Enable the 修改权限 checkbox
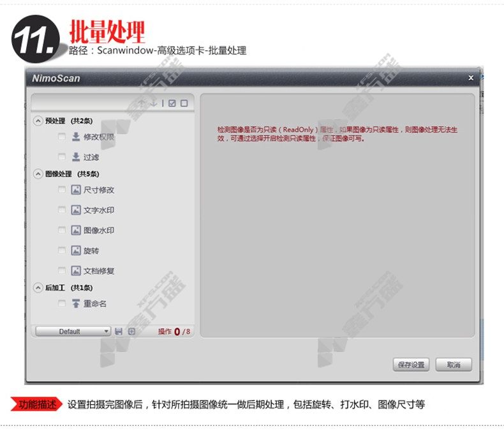Viewport: 504px width, 433px height. click(x=62, y=137)
